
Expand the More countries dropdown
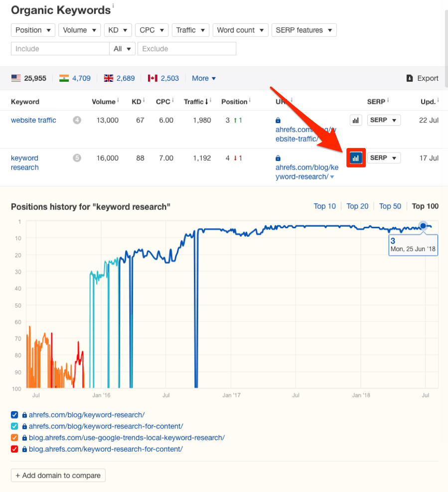(204, 78)
